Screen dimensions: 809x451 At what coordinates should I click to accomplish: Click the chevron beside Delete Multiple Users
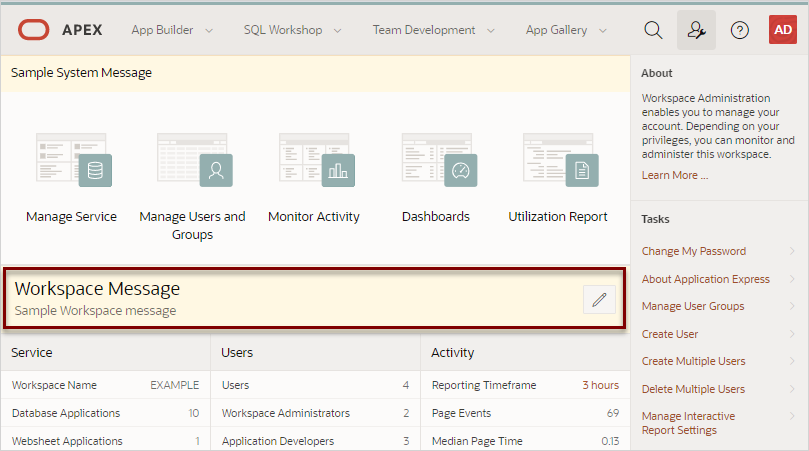791,389
